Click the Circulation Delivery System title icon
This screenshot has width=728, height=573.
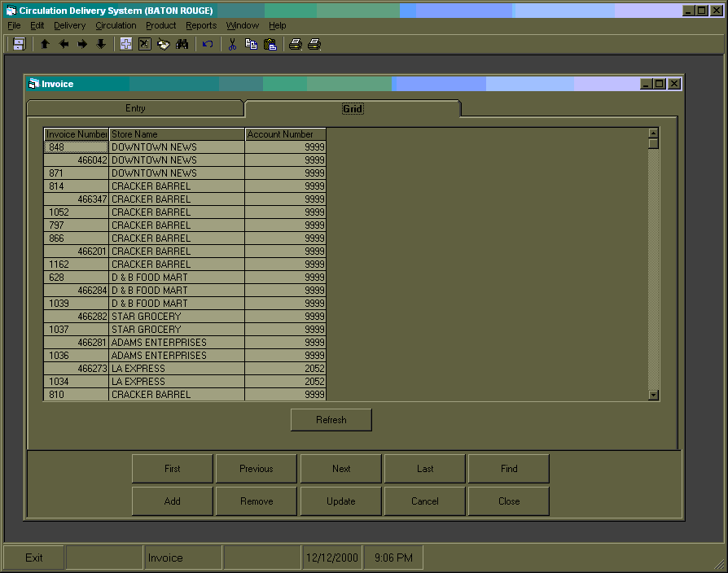point(11,11)
